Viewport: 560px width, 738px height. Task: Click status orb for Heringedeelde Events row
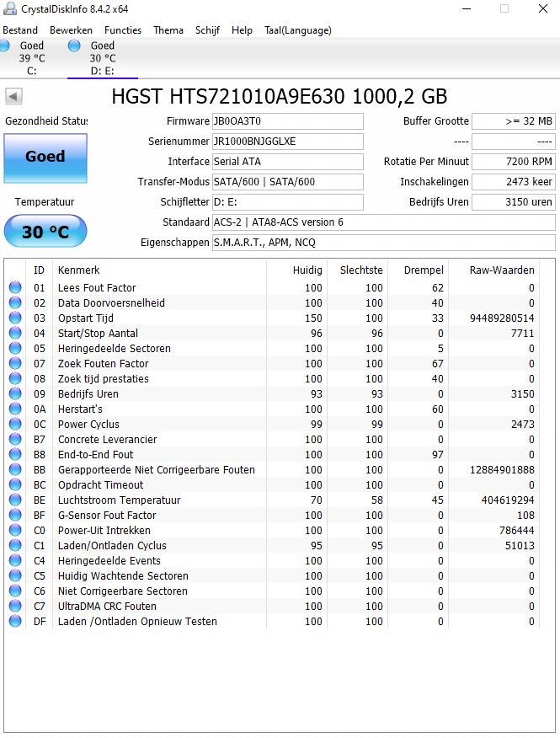click(x=15, y=560)
